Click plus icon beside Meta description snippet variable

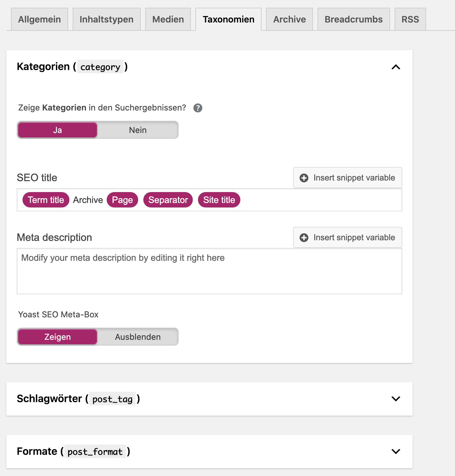[304, 238]
